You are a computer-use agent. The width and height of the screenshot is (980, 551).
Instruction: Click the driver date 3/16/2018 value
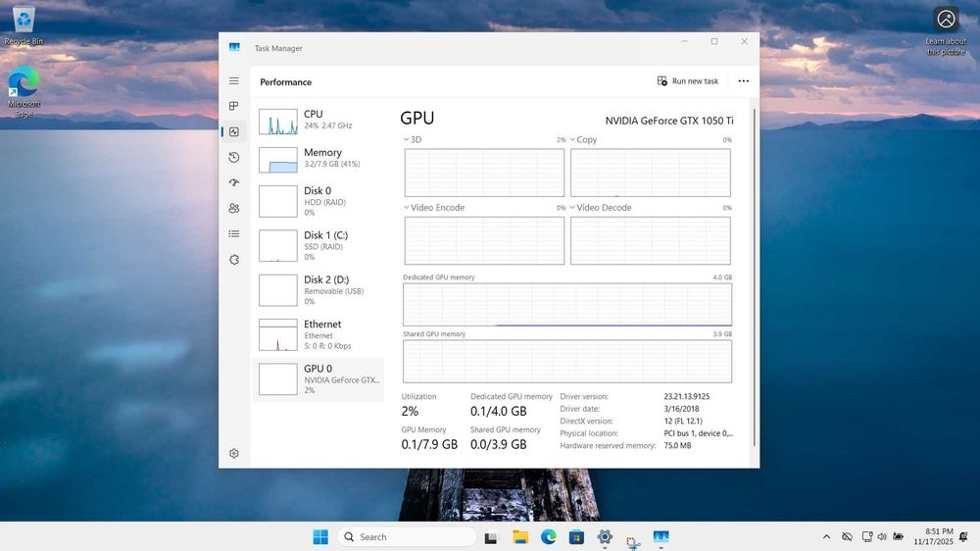pyautogui.click(x=681, y=409)
